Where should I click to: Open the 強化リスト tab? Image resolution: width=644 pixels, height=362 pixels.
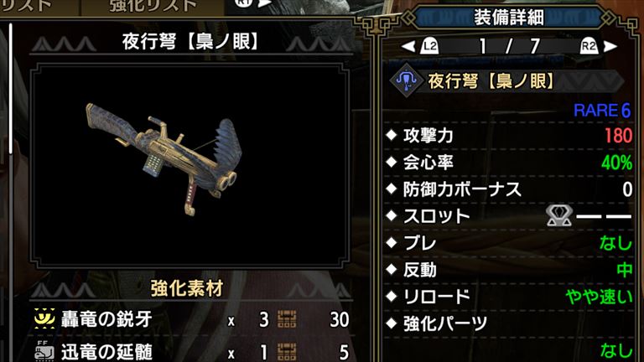(x=153, y=6)
